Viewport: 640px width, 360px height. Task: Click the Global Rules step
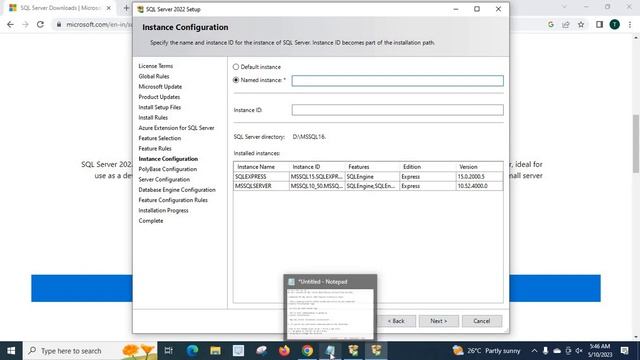tap(154, 76)
